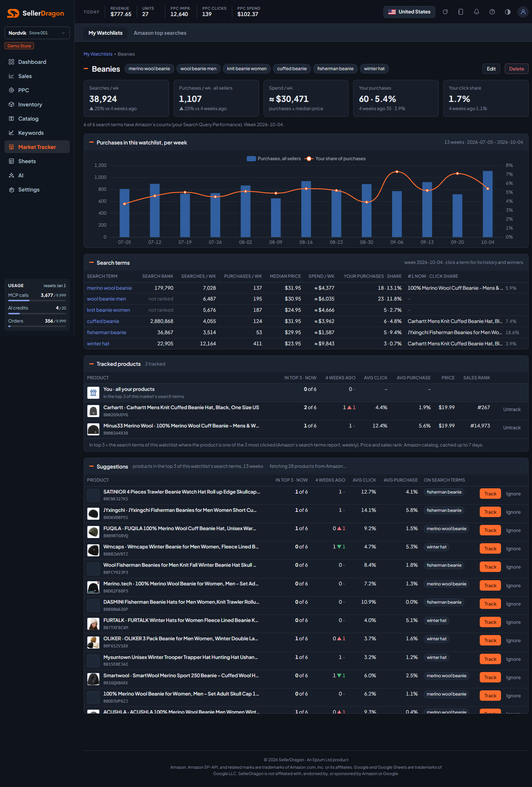This screenshot has height=787, width=532.
Task: Click the Edit watchlist button
Action: (x=491, y=69)
